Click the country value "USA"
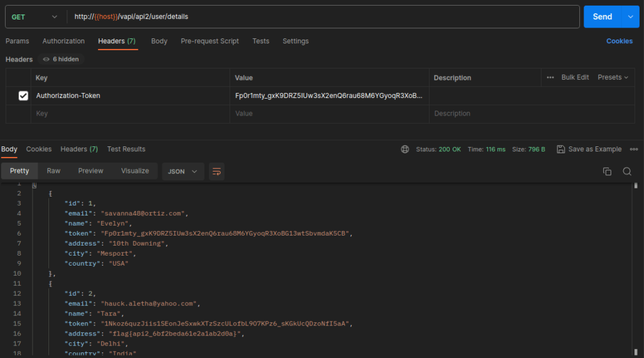This screenshot has height=358, width=644. tap(119, 264)
